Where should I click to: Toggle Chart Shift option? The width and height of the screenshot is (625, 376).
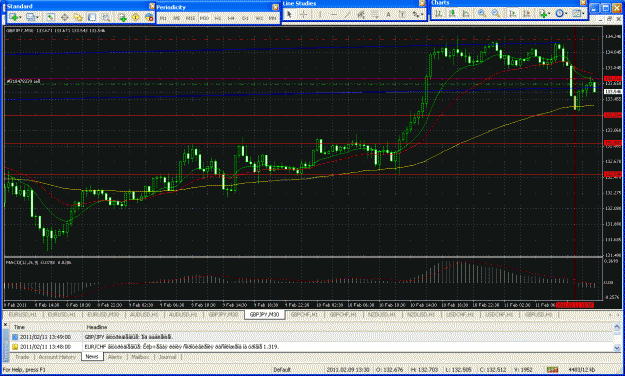[x=527, y=14]
